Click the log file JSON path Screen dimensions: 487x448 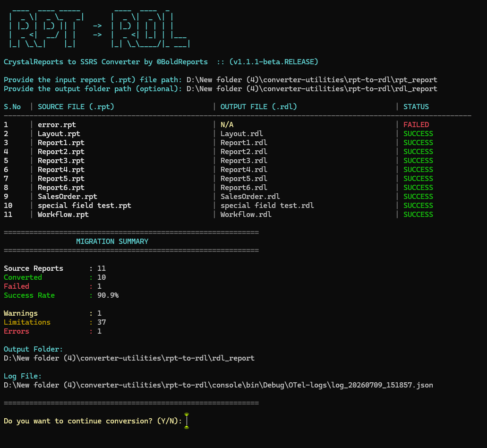pyautogui.click(x=218, y=385)
